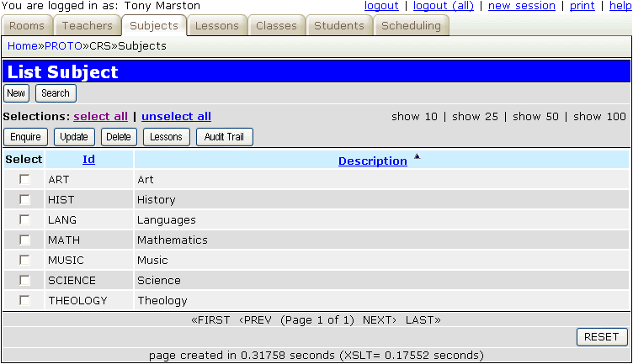Open the Teachers tab
The image size is (633, 364).
pyautogui.click(x=88, y=26)
